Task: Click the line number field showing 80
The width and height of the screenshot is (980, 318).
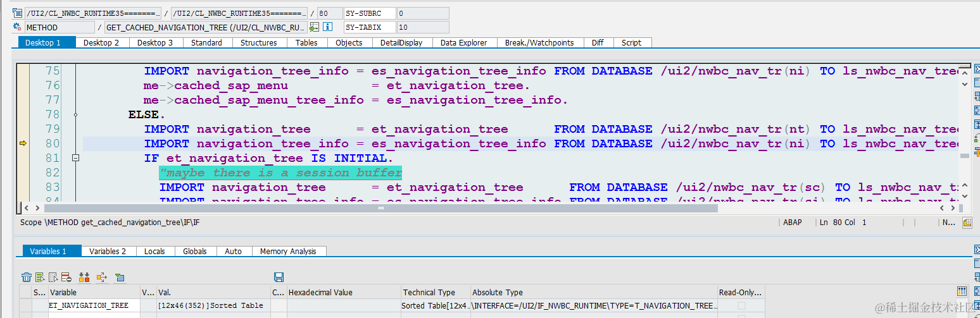Action: pos(329,13)
